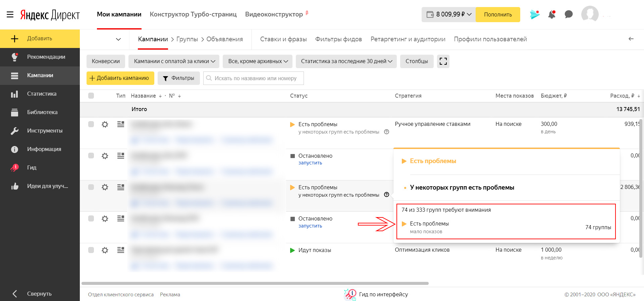Open Идеи для улучшения in sidebar
Screen dimensions: 644x301
(40, 186)
